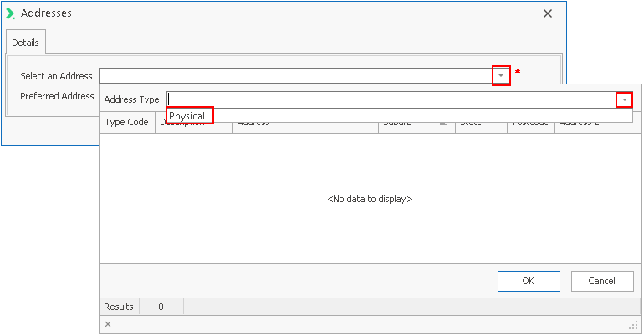This screenshot has height=335, width=644.
Task: Open the Select an Address dropdown arrow
Action: 501,75
